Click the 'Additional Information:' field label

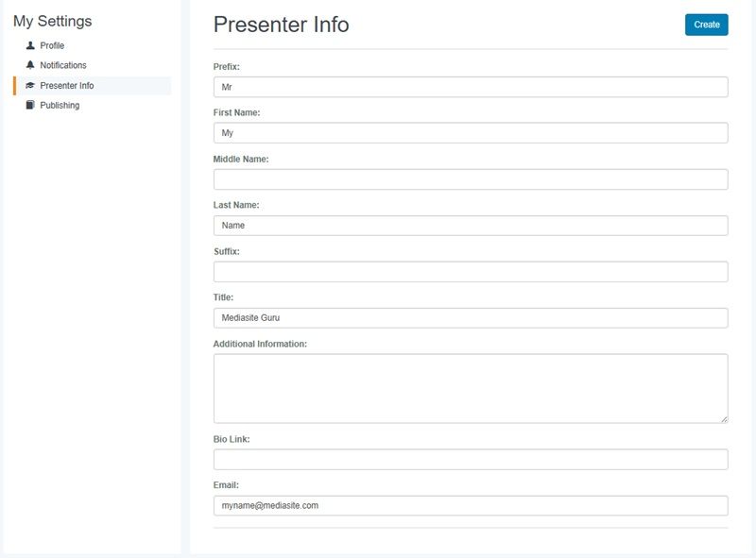click(x=260, y=345)
